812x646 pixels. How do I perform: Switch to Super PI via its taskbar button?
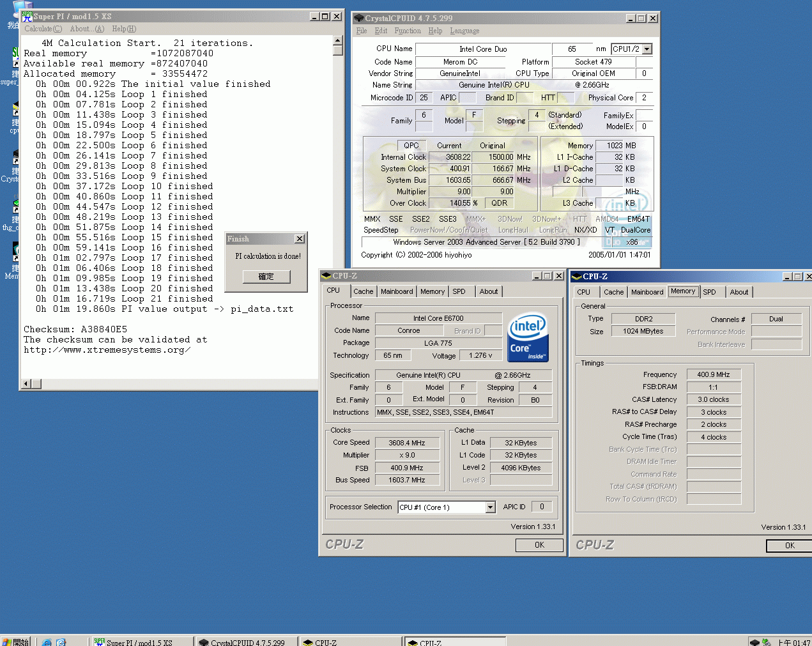(x=142, y=642)
